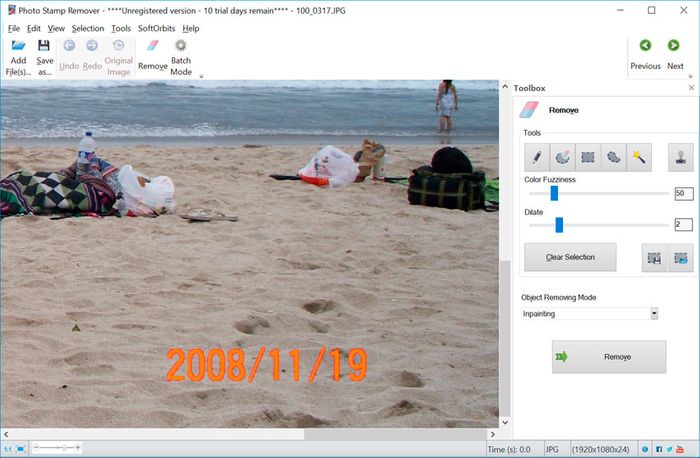Open the SoftOrbits menu
Image resolution: width=700 pixels, height=458 pixels.
[x=156, y=28]
